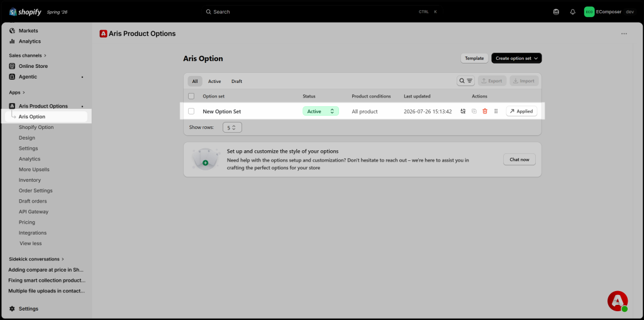Viewport: 644px width, 320px height.
Task: Click the Import button
Action: [524, 81]
